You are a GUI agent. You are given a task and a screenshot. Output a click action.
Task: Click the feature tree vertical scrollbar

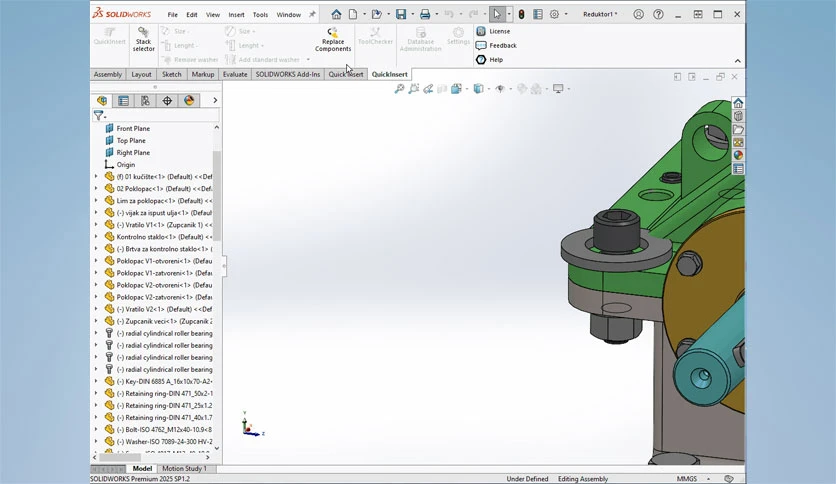(x=216, y=195)
